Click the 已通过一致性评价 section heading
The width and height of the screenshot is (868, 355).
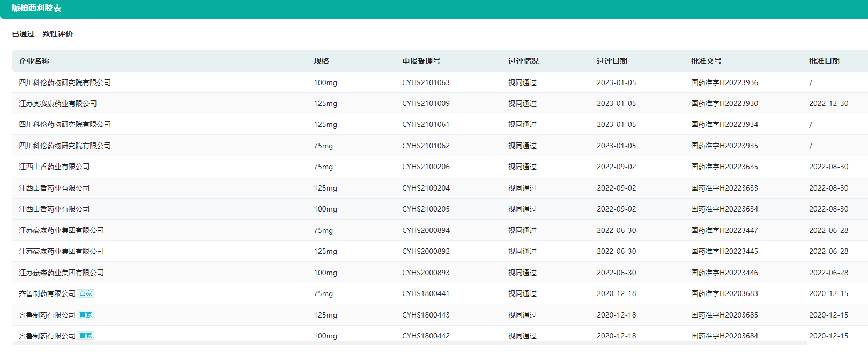[42, 34]
